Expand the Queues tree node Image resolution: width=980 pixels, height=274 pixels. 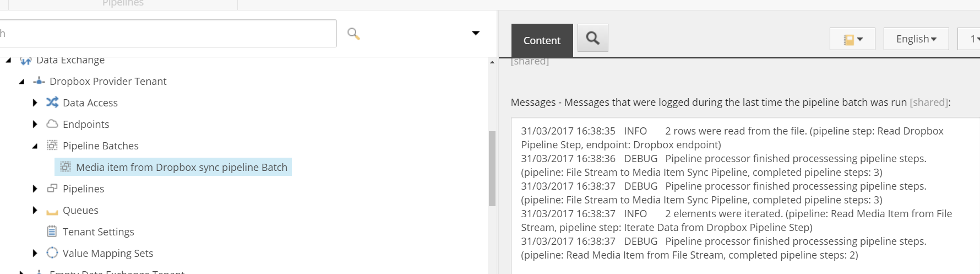tap(35, 210)
